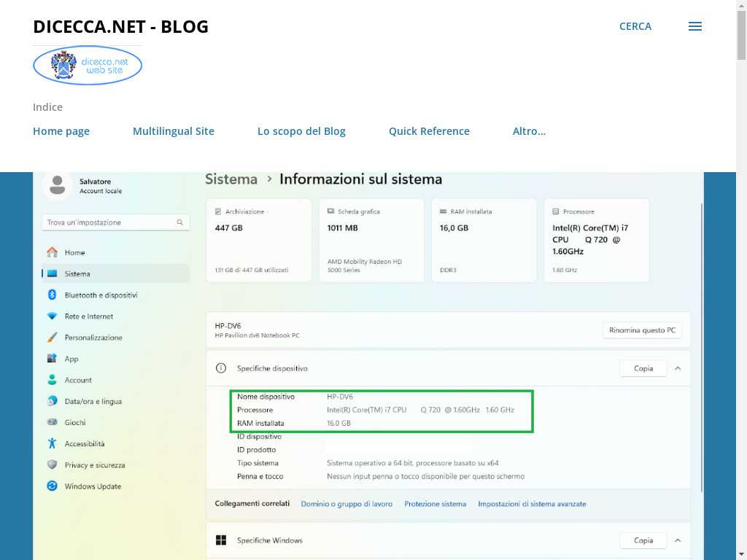Click the Accessibilità figure icon
This screenshot has width=747, height=560.
pyautogui.click(x=52, y=443)
